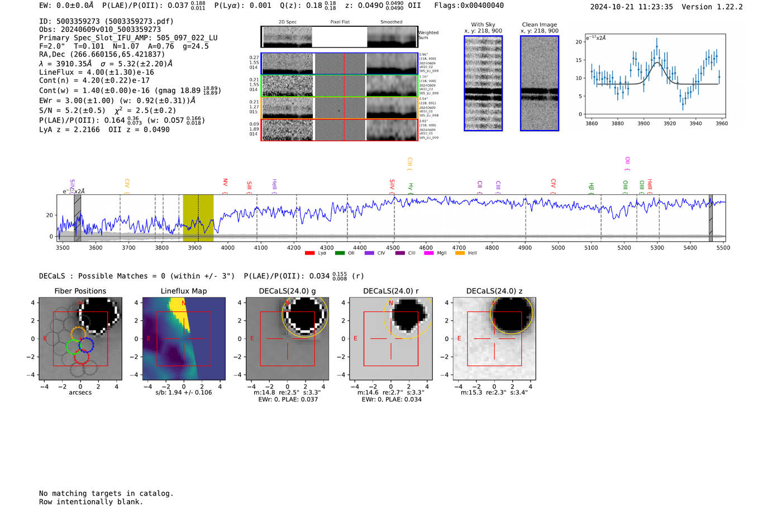Click the Weighted Sum 2D spectrum strip
782x532 pixels.
click(339, 37)
